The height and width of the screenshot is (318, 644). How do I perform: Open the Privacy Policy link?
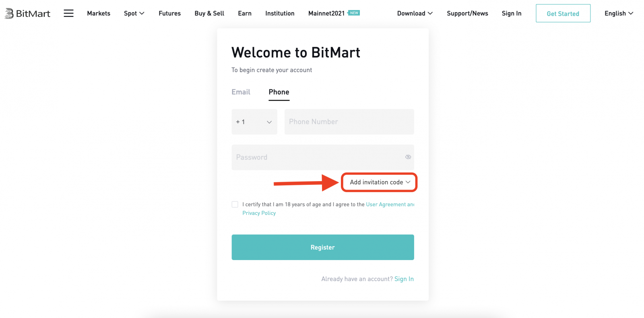click(x=259, y=213)
